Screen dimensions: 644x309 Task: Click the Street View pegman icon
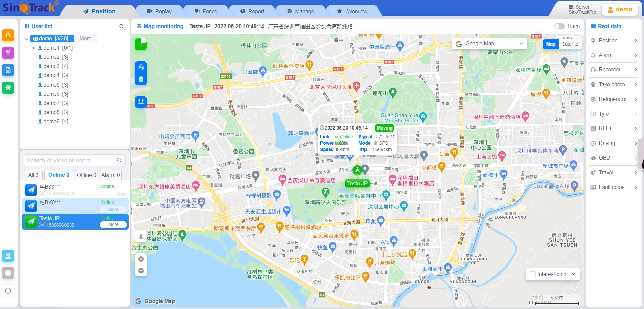point(141,236)
